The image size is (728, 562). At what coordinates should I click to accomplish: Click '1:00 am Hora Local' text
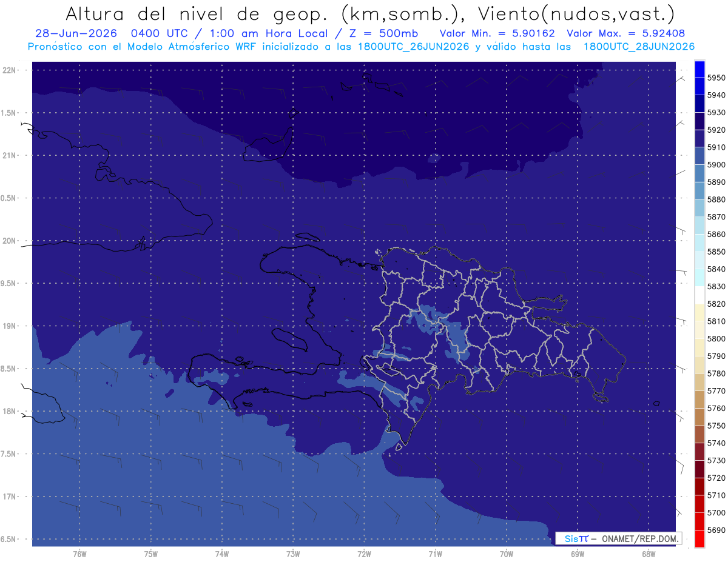coord(269,33)
